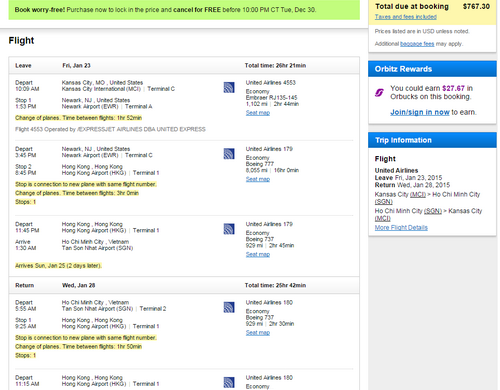500x390 pixels.
Task: Open Taxes and fees included link
Action: 405,17
